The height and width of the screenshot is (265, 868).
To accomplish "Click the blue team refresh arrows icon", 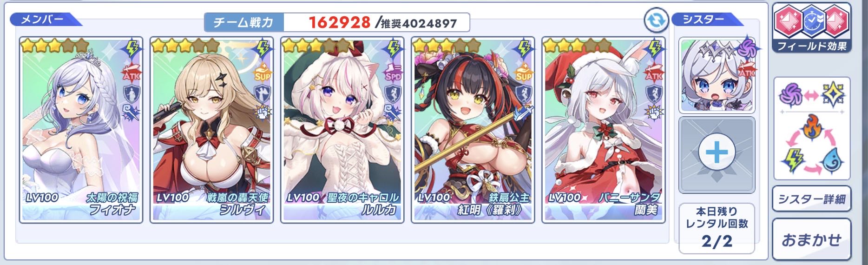I will click(x=657, y=21).
